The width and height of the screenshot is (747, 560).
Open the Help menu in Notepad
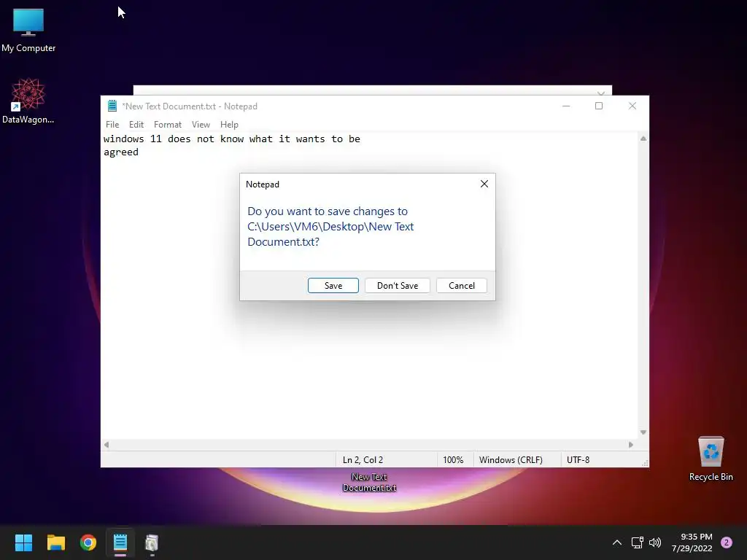tap(229, 124)
